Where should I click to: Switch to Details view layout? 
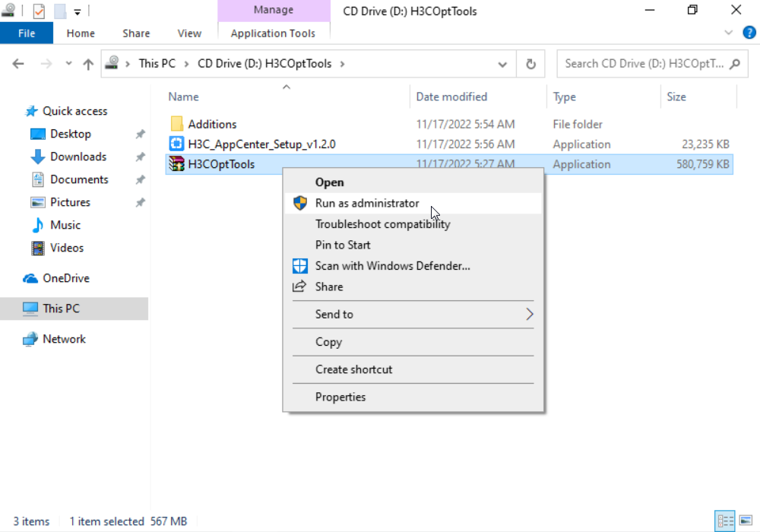(x=725, y=521)
